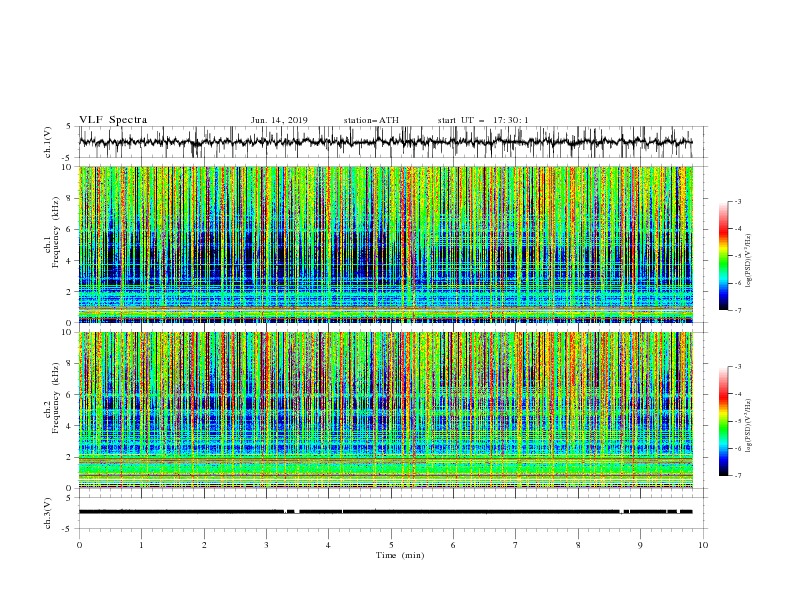Screen dimensions: 792x612
Task: Click the ch.2 "Frequency (kHz)" axis label
Action: coord(54,397)
